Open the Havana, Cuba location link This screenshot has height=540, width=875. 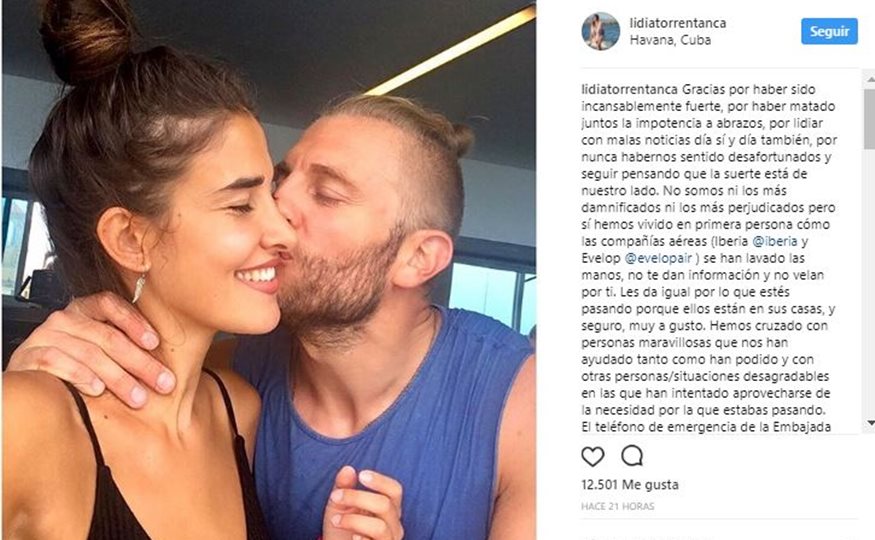click(670, 40)
